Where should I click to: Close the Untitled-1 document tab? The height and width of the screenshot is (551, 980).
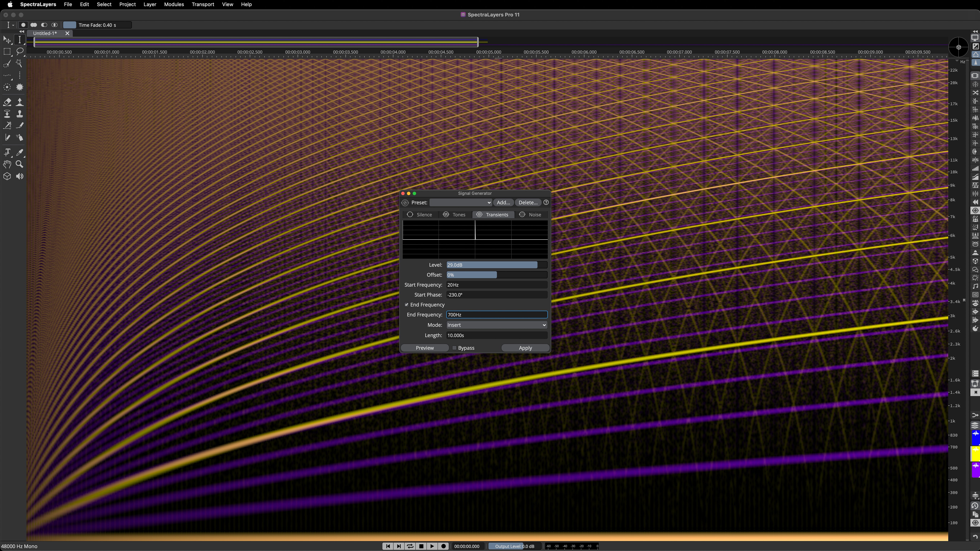[x=67, y=33]
